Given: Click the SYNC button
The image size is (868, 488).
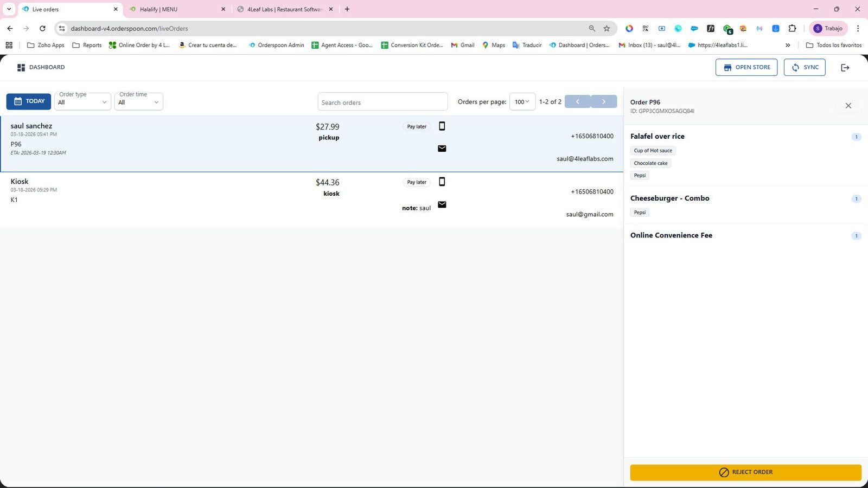Looking at the screenshot, I should [805, 67].
